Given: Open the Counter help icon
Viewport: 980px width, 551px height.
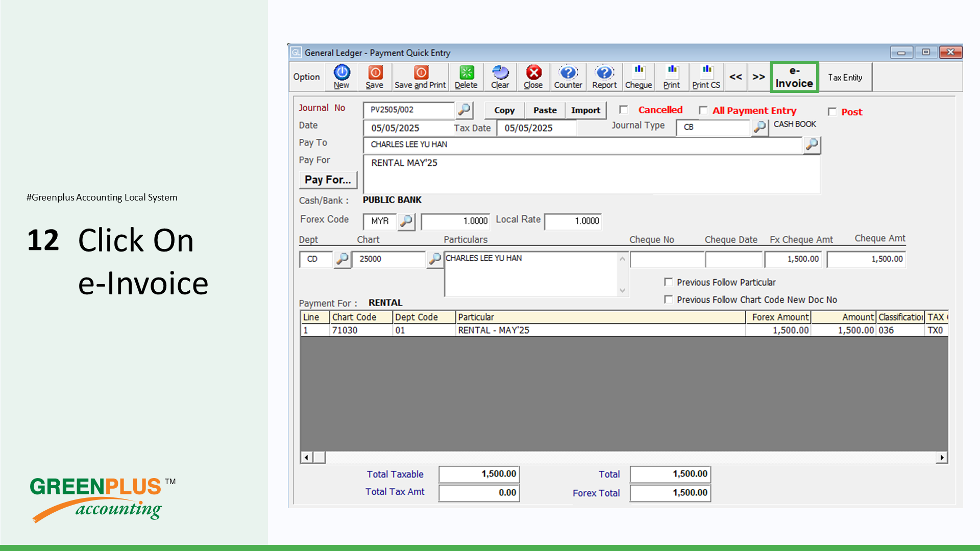Looking at the screenshot, I should pos(568,77).
